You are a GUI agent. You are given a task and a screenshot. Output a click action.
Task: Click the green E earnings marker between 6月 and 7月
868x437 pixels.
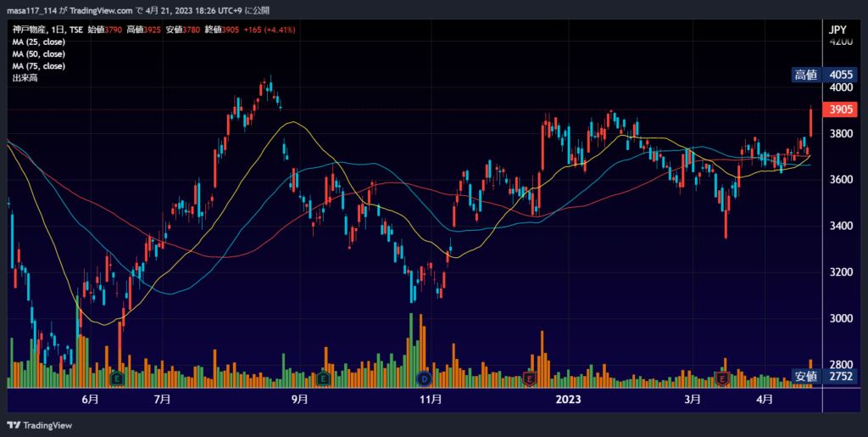coord(117,378)
